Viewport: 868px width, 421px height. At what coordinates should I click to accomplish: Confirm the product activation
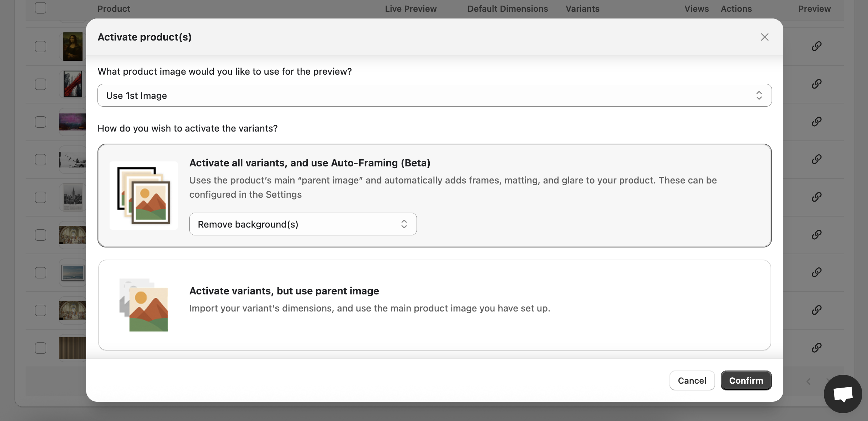(x=746, y=380)
